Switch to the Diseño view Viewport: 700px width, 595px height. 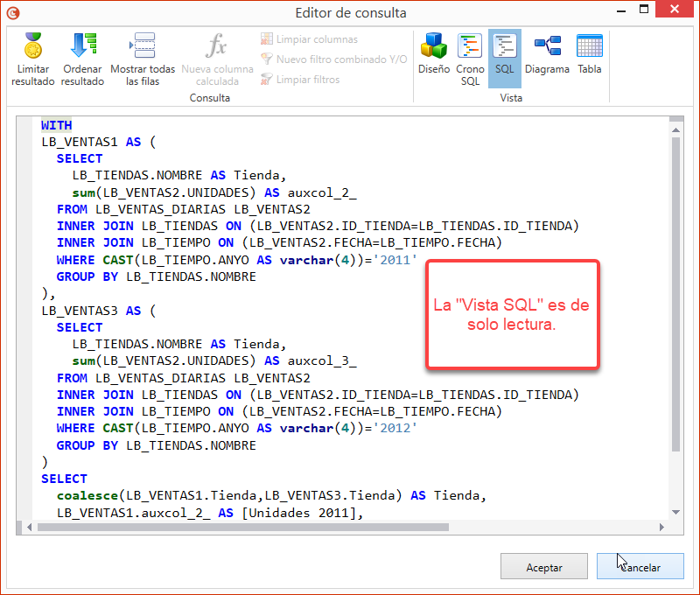(433, 57)
